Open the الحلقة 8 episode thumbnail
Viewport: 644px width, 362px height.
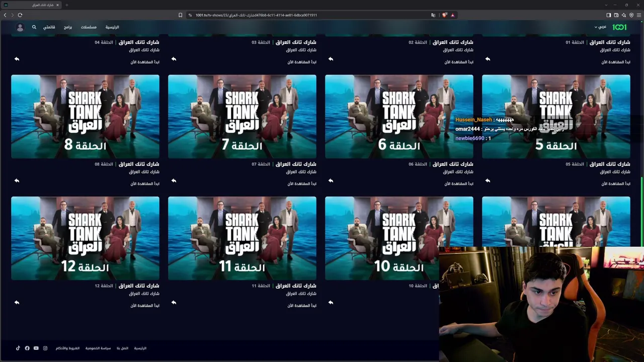pos(85,117)
